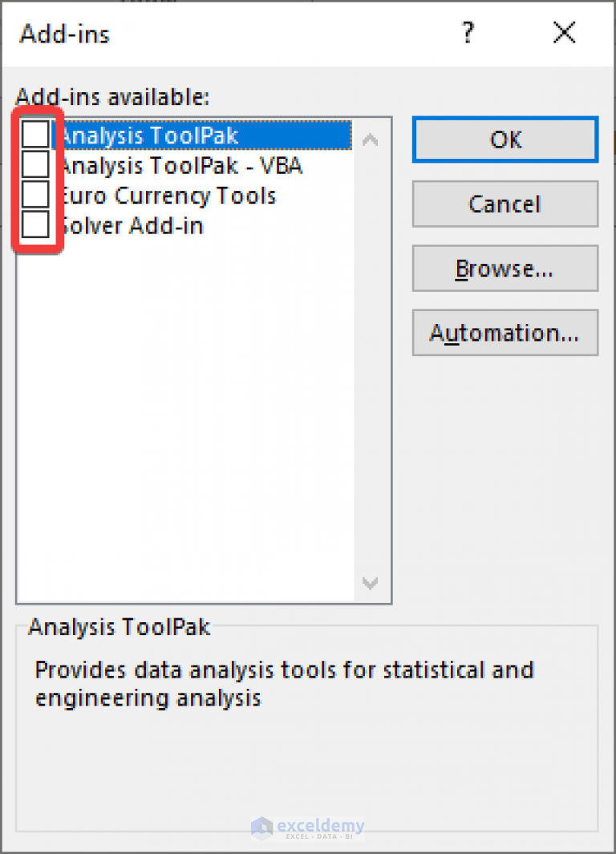Close the Add-ins dialog window
Screen dimensions: 616x854
pos(564,33)
